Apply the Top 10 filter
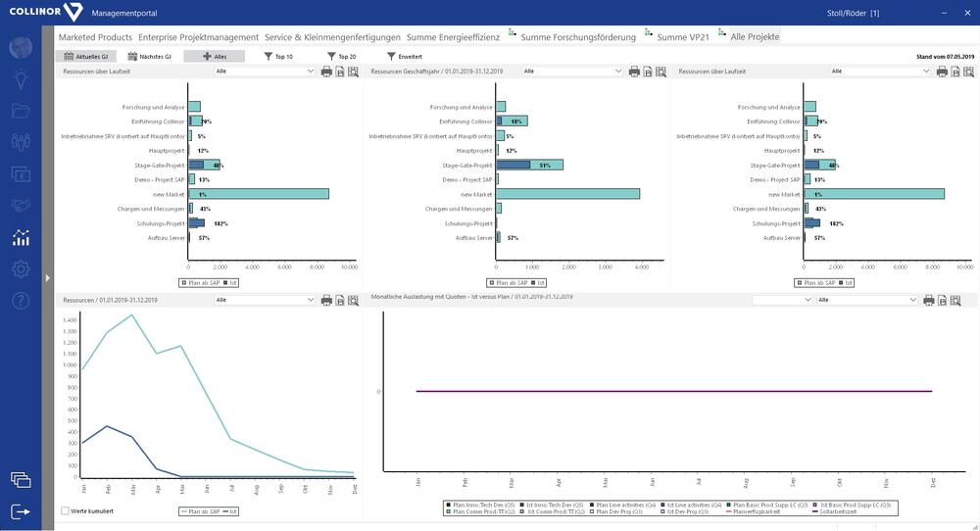This screenshot has height=531, width=980. click(278, 57)
